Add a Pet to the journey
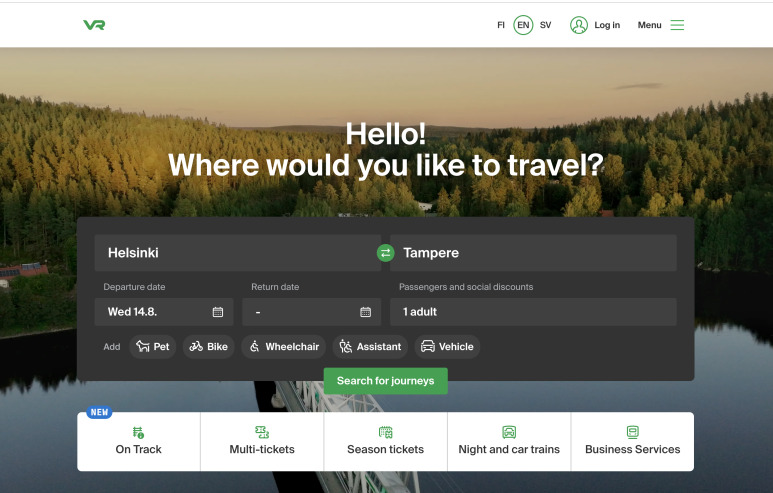This screenshot has height=493, width=773. [x=153, y=347]
